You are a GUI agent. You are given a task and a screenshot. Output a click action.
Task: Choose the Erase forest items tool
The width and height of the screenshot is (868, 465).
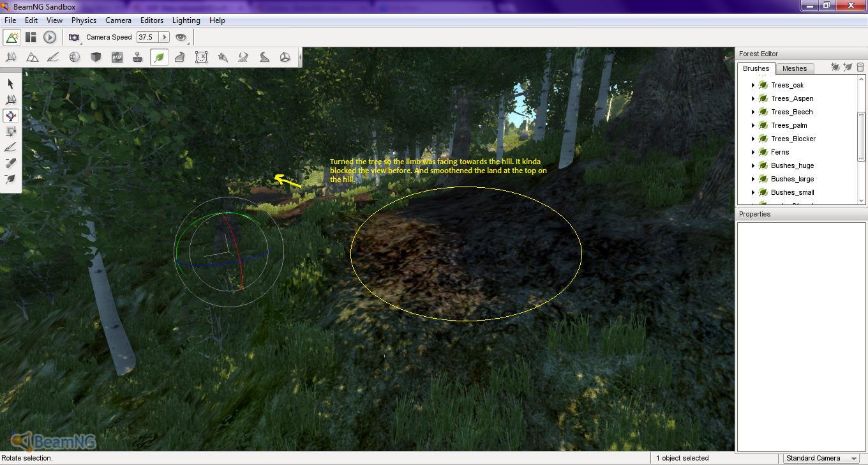click(11, 164)
